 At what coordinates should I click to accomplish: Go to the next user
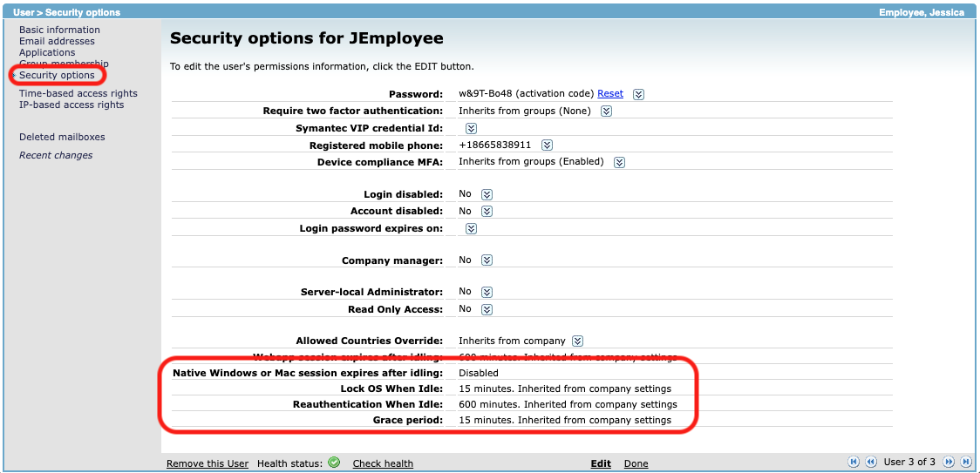point(949,462)
